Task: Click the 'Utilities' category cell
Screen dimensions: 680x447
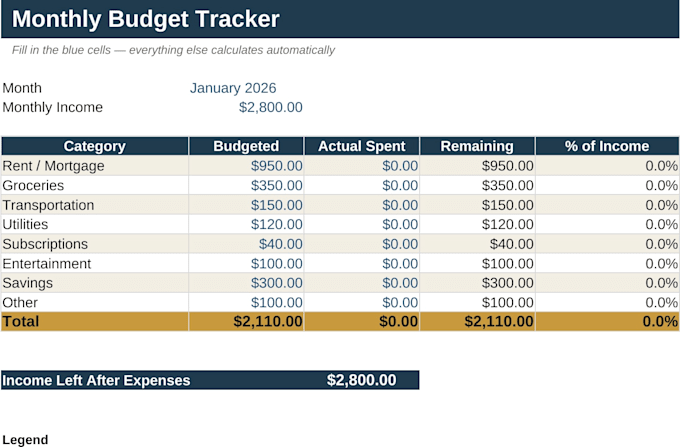Action: pyautogui.click(x=95, y=224)
